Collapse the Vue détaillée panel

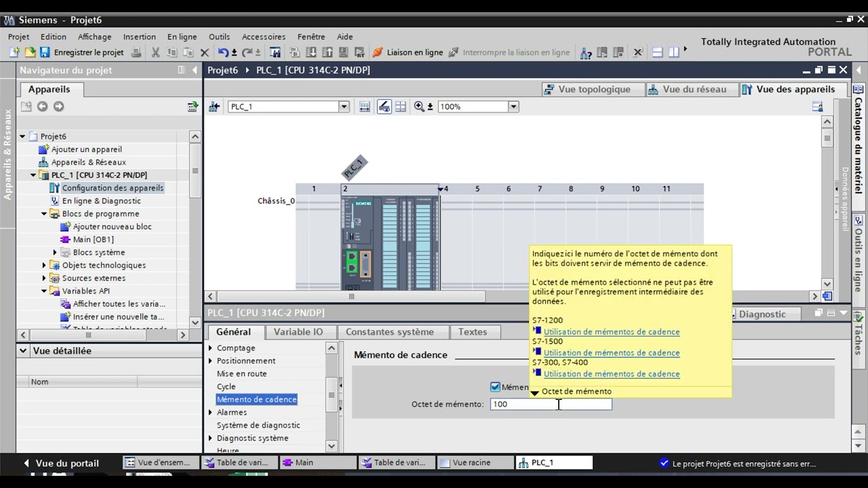24,350
